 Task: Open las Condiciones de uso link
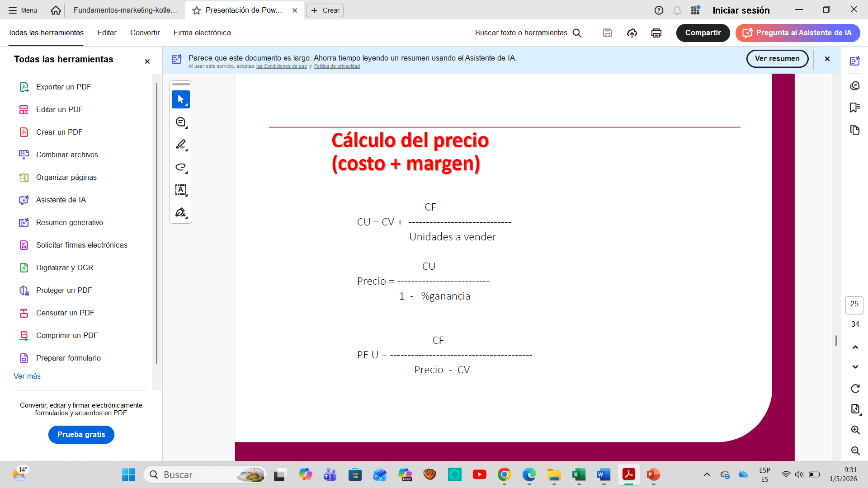point(282,66)
